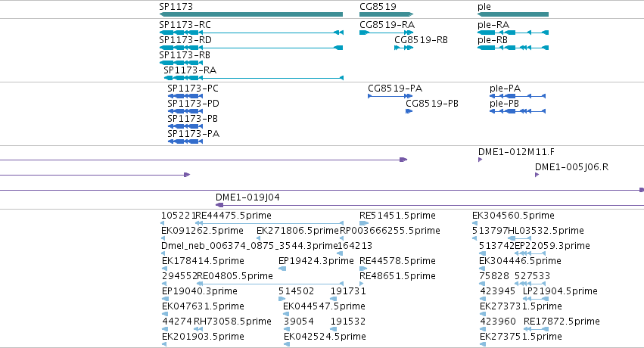Click the SP1173-RA transcript label

coord(190,70)
